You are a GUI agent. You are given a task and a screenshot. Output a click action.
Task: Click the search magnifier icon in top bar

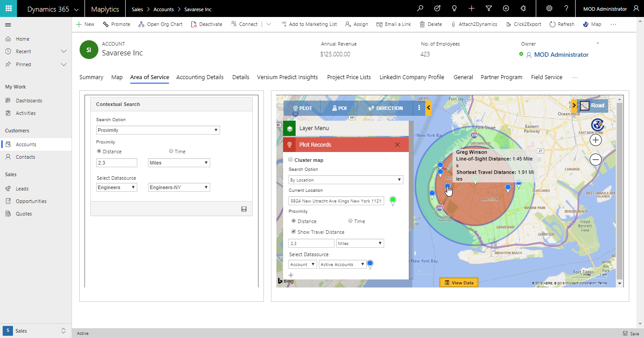pyautogui.click(x=420, y=8)
